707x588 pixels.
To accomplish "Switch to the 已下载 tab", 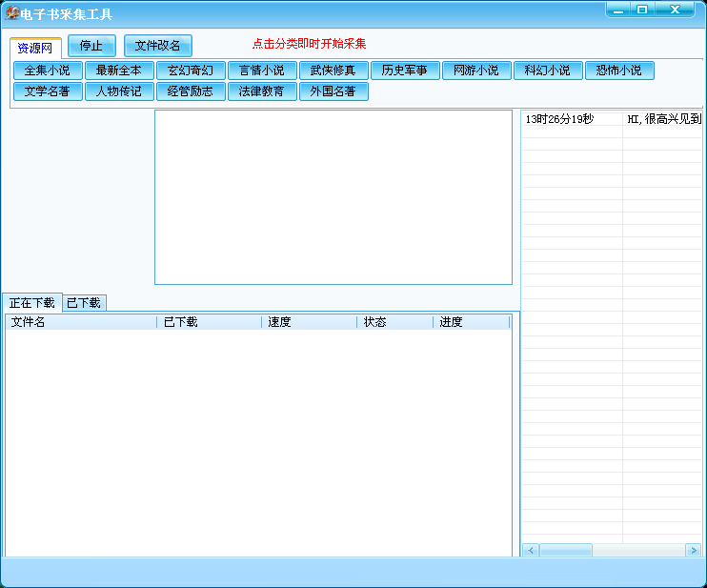I will [x=84, y=303].
